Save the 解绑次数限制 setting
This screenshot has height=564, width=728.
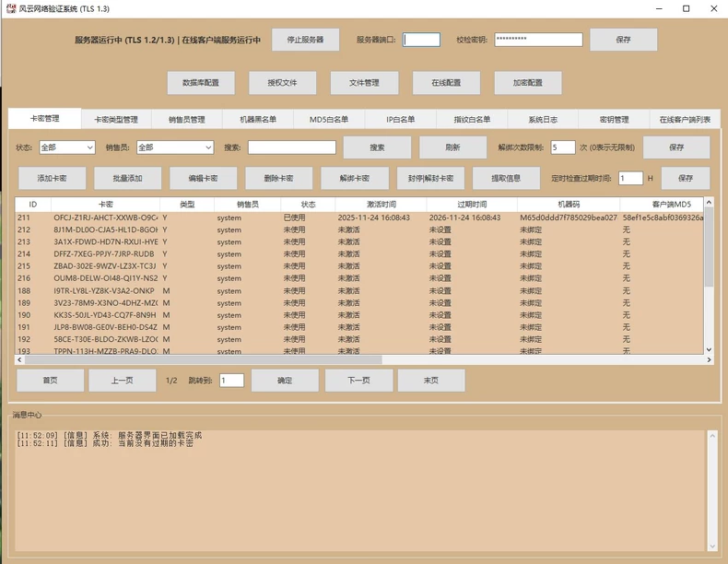pos(676,147)
